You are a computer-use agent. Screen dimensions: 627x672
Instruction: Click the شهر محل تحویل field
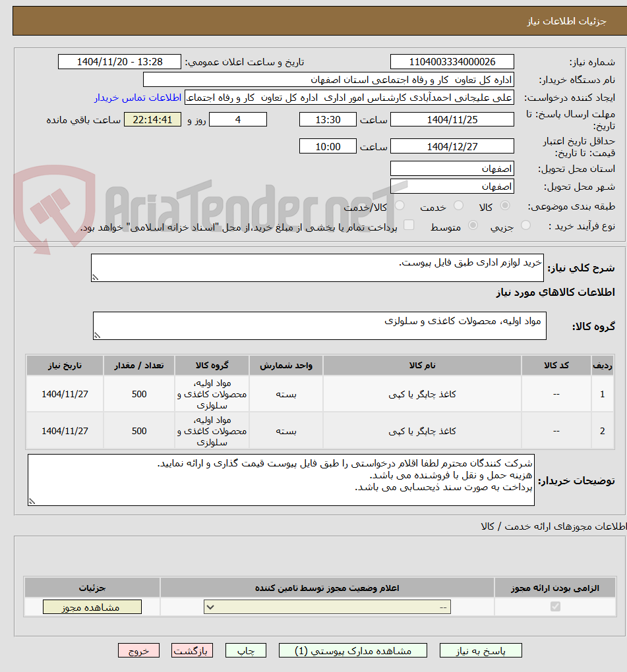coord(452,186)
